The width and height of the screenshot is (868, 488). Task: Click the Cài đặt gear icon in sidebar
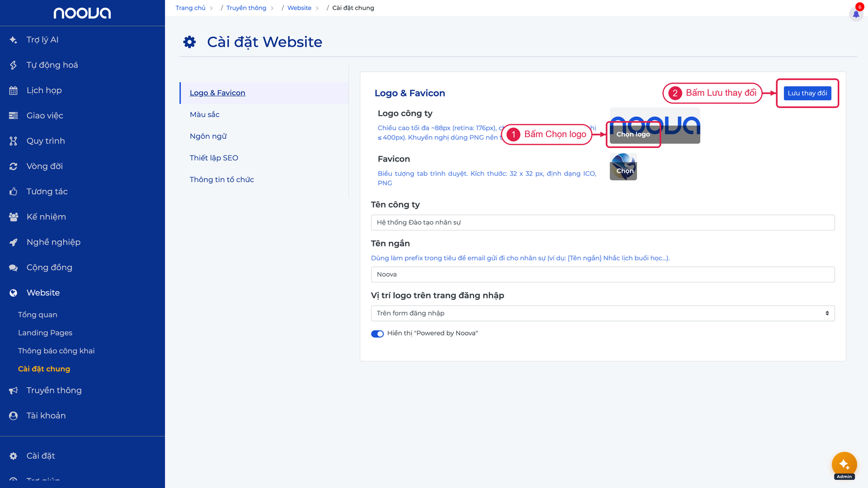point(14,456)
